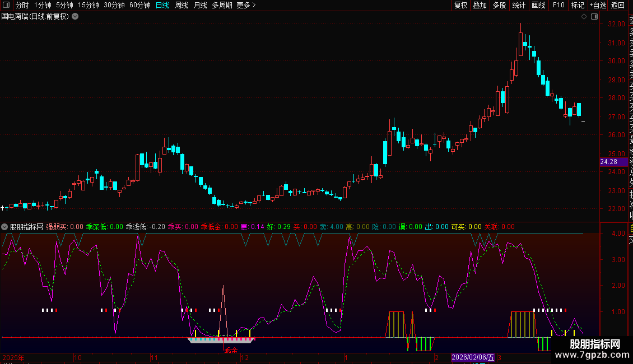Expand the 国电南瑞 chart title dropdown
633x364 pixels.
pos(76,17)
